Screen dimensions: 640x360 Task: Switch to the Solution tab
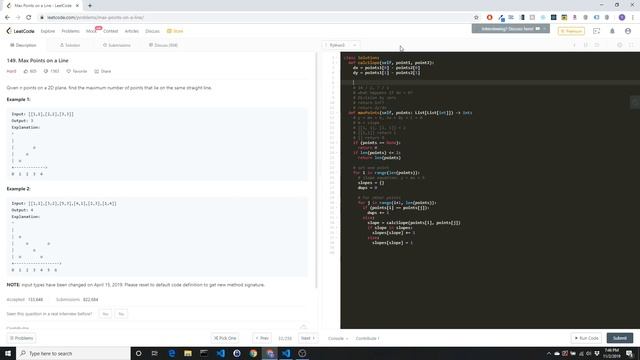tap(70, 45)
